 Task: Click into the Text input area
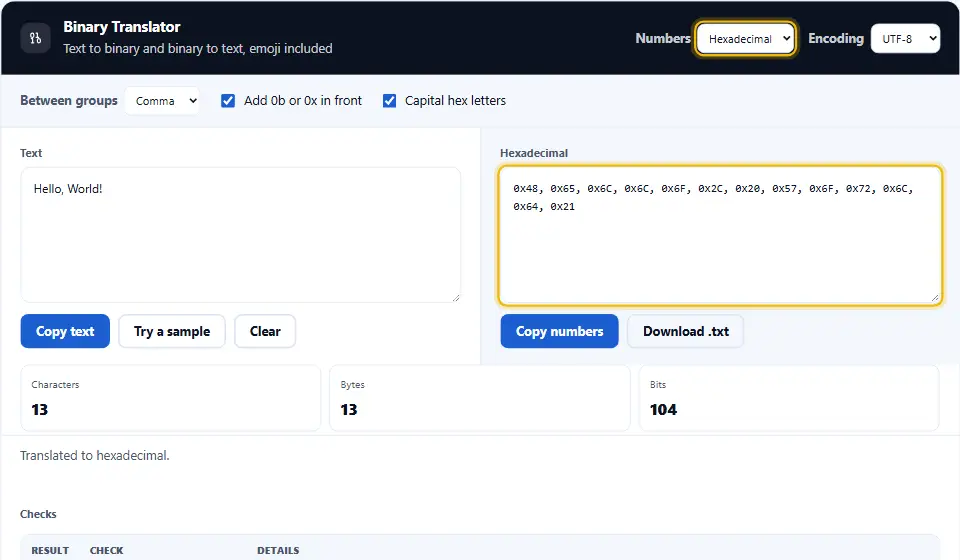click(241, 235)
